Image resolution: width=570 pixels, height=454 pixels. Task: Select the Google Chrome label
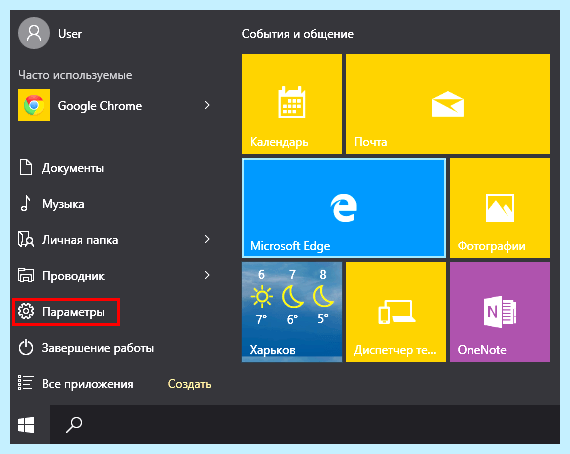coord(100,106)
